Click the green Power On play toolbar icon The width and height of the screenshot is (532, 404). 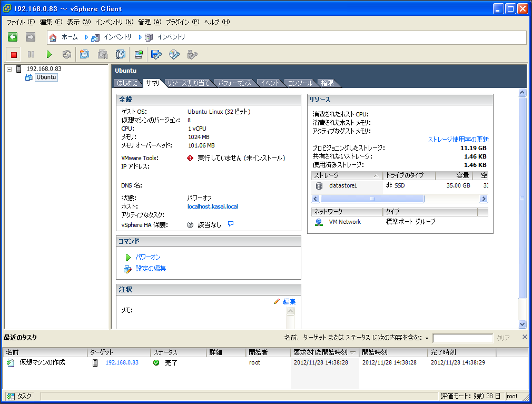pos(49,54)
